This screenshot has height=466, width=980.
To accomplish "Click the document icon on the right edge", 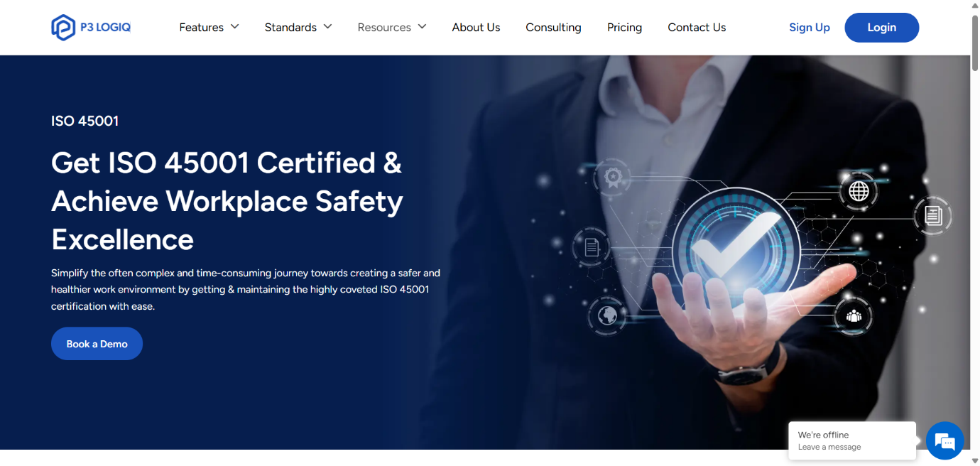I will click(932, 215).
